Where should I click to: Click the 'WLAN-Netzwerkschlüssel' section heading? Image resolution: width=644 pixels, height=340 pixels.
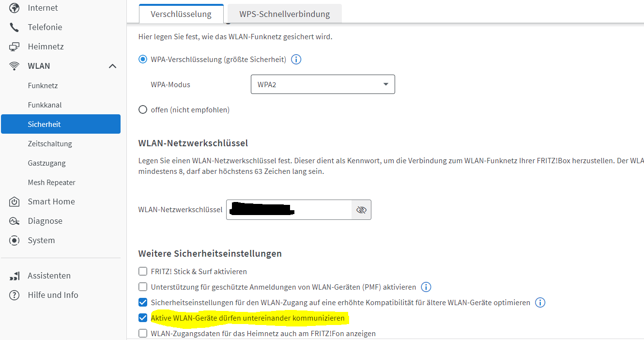193,143
